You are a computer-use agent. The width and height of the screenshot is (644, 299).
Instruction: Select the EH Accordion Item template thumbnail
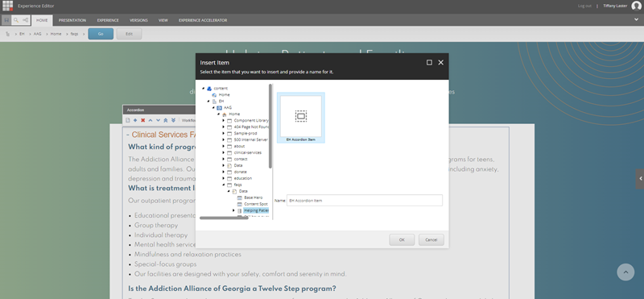[x=301, y=118]
